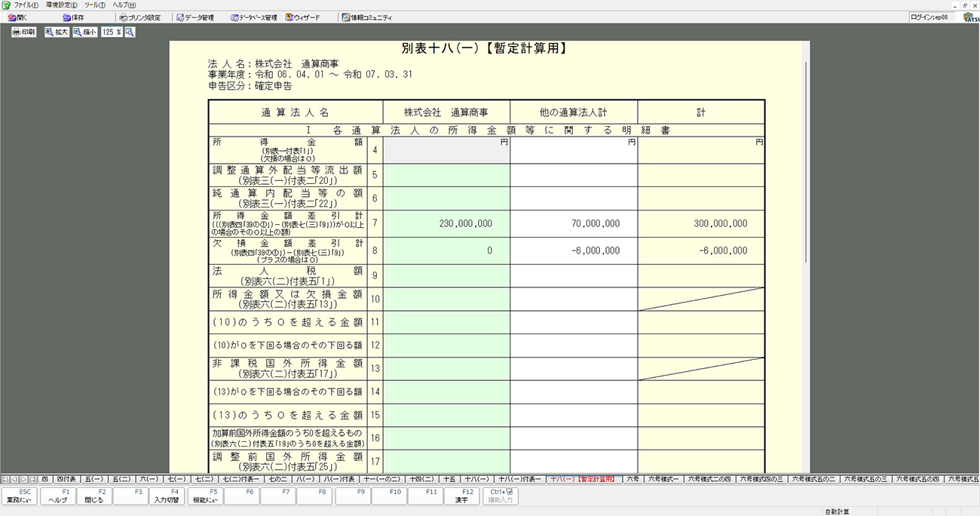Open the 環境設定 menu
The image size is (980, 516).
pyautogui.click(x=61, y=5)
